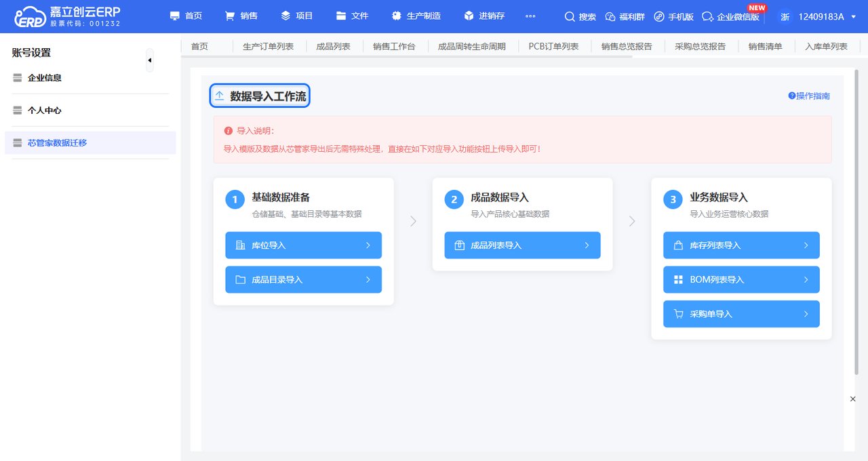Open the 首页 top navigation menu
Screen dimensions: 868x461
point(186,16)
